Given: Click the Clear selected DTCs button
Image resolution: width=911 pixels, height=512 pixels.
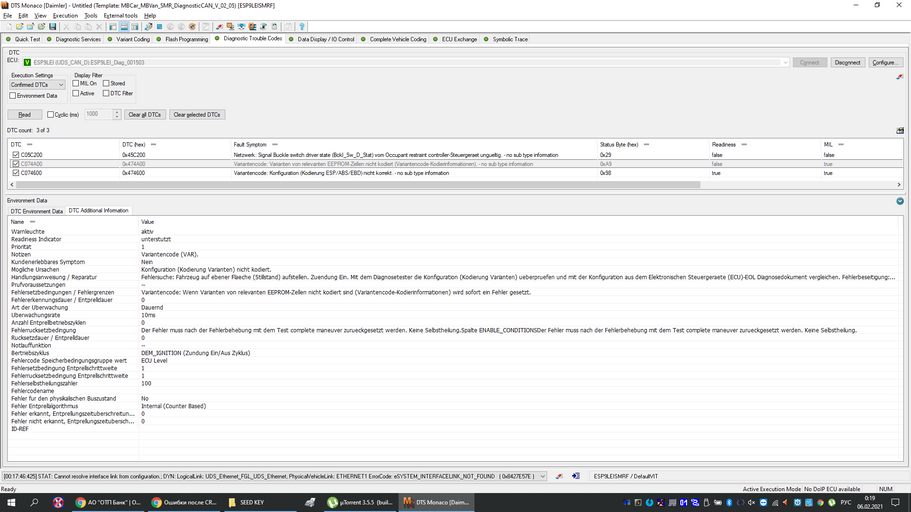Looking at the screenshot, I should click(196, 114).
